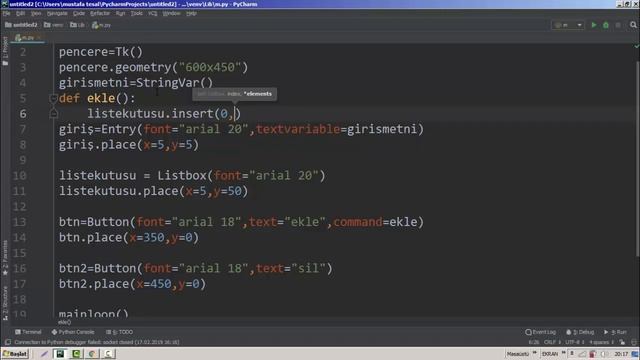
Task: Click the inspections profile icon in status bar
Action: (633, 342)
